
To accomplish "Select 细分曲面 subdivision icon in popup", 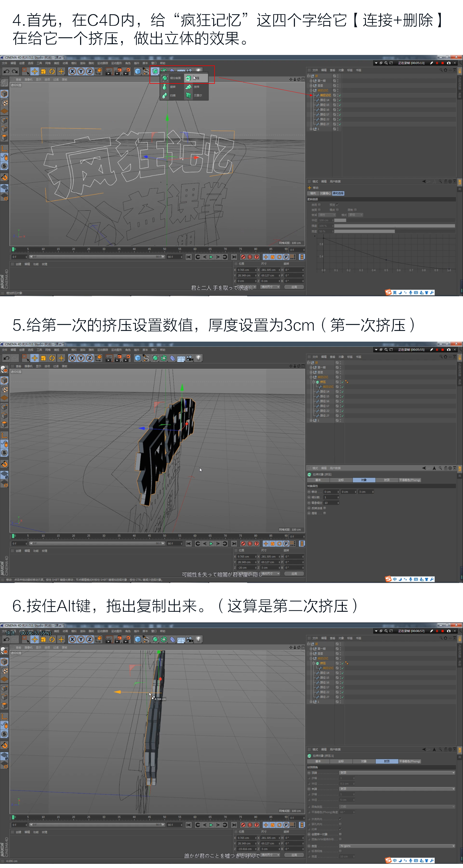I will pyautogui.click(x=165, y=78).
